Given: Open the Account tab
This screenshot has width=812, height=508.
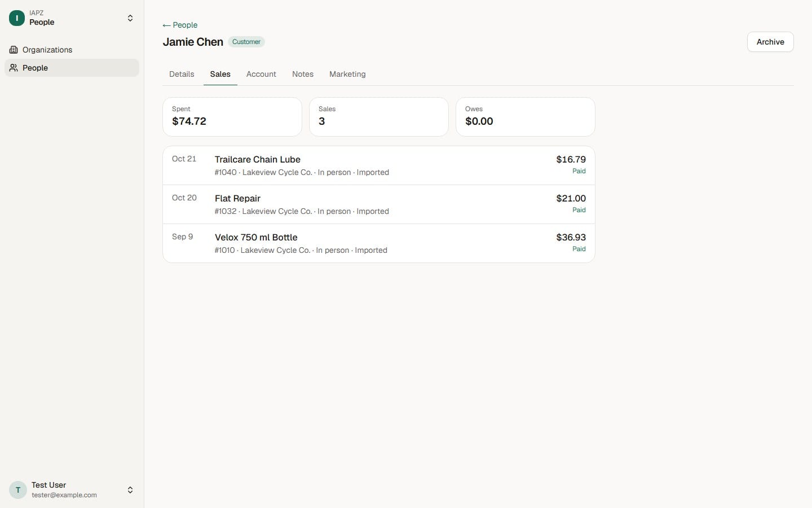Looking at the screenshot, I should [261, 74].
